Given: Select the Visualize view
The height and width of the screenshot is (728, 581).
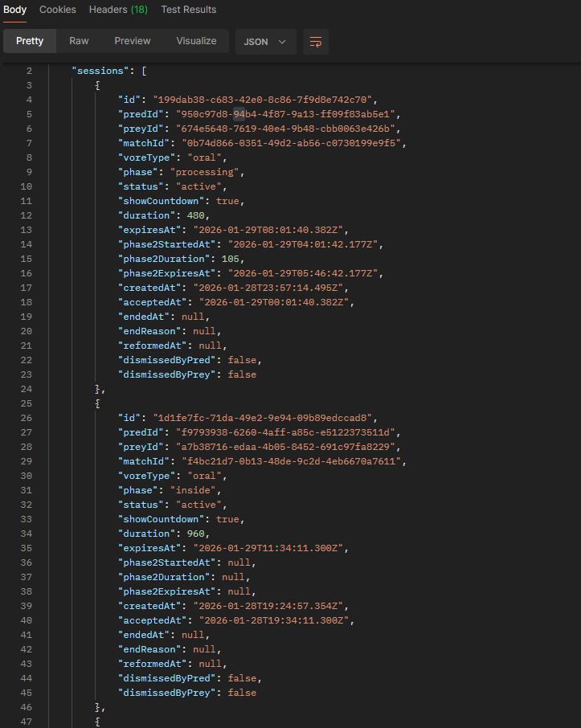Looking at the screenshot, I should coord(196,41).
